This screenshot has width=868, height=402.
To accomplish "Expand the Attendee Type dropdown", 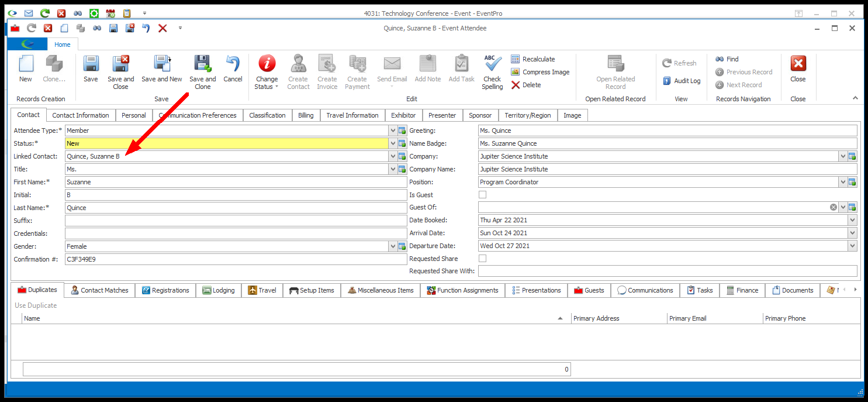I will (392, 130).
